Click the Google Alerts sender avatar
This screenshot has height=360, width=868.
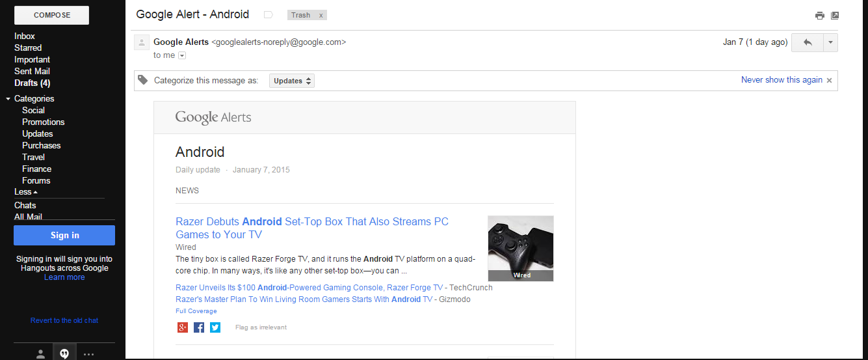tap(141, 43)
